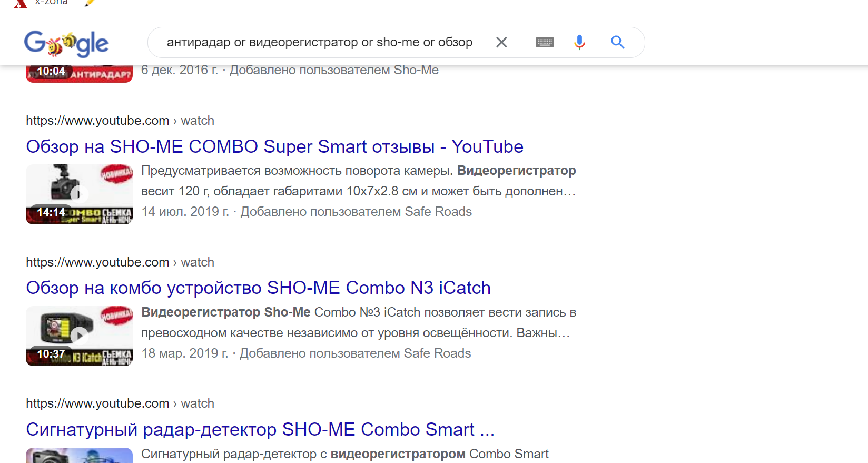Start voice search with the microphone icon
This screenshot has width=868, height=463.
(x=579, y=42)
